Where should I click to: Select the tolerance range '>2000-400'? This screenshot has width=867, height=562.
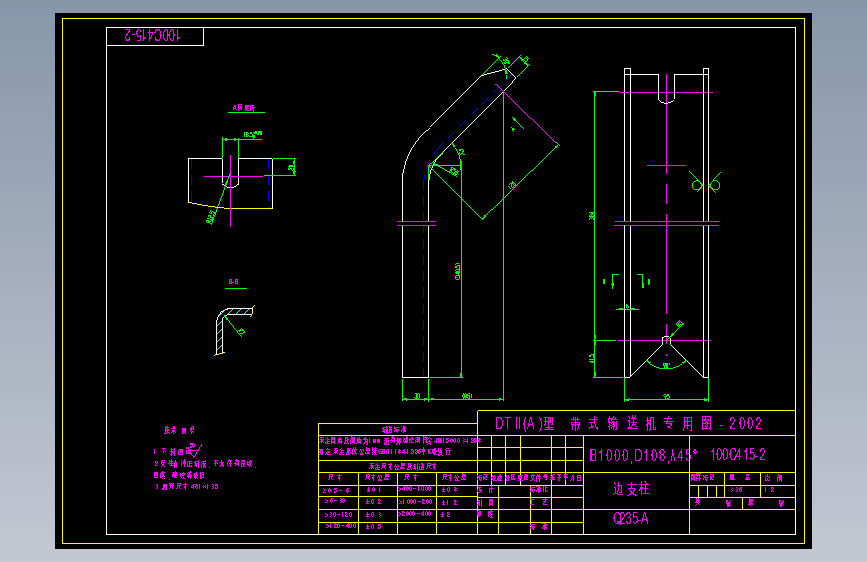(x=415, y=514)
